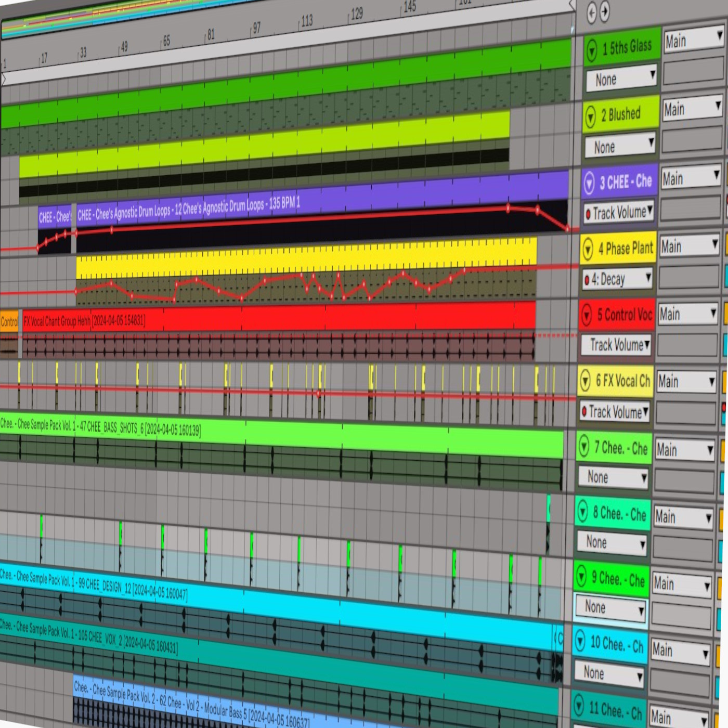Toggle the unfold button on track 10 Chee.

(580, 642)
